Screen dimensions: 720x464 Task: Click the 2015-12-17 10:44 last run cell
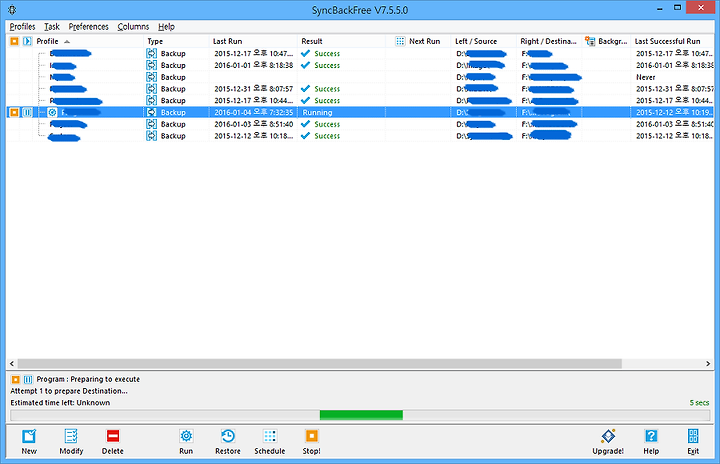click(253, 101)
